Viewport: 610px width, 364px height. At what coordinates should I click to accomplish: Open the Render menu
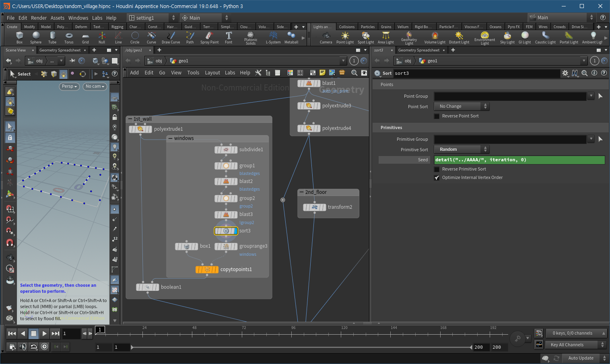coord(39,18)
